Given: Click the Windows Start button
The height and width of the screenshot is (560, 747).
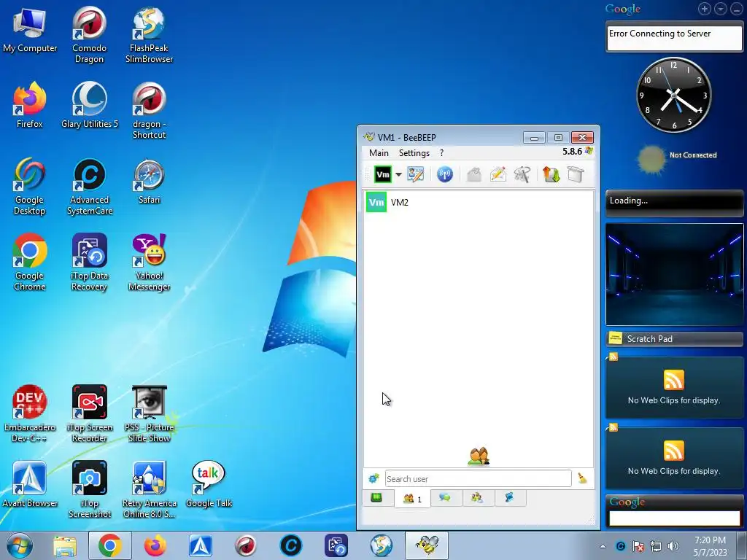Looking at the screenshot, I should click(x=20, y=545).
